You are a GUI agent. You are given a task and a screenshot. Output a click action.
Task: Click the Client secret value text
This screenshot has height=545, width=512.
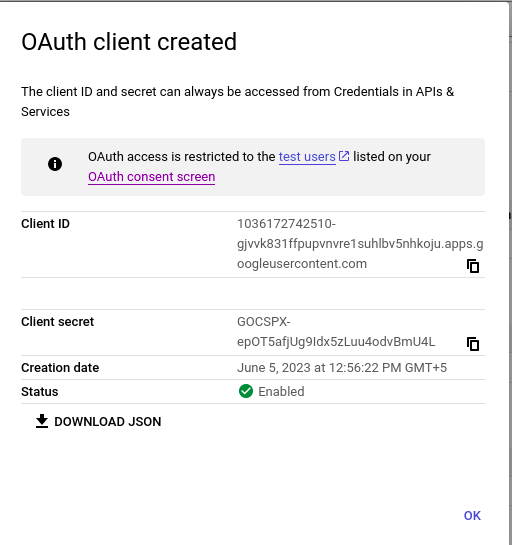(336, 332)
